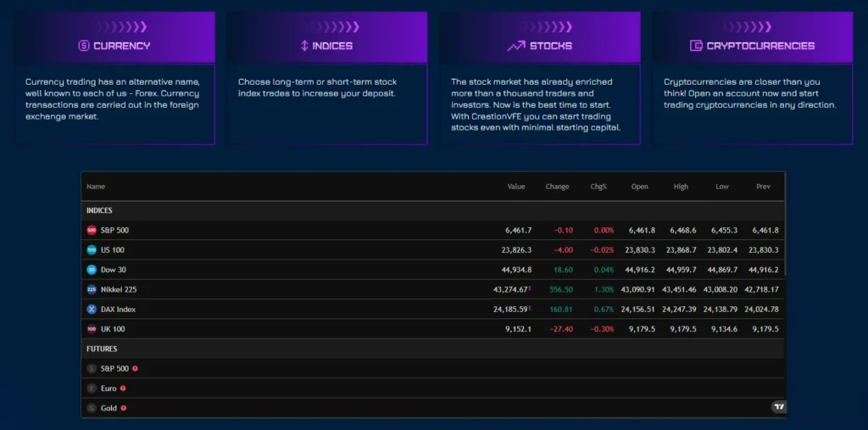Click the DAX Index logo icon
Viewport: 868px width, 430px height.
click(92, 309)
